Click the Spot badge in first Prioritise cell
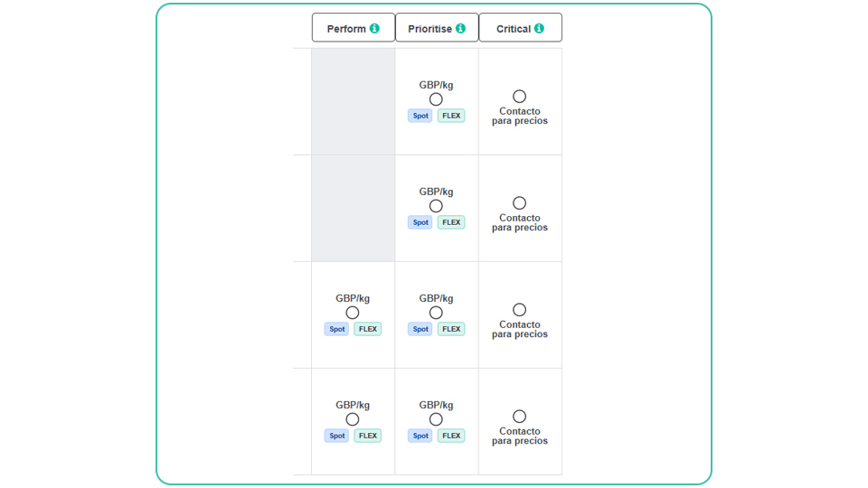 tap(420, 116)
